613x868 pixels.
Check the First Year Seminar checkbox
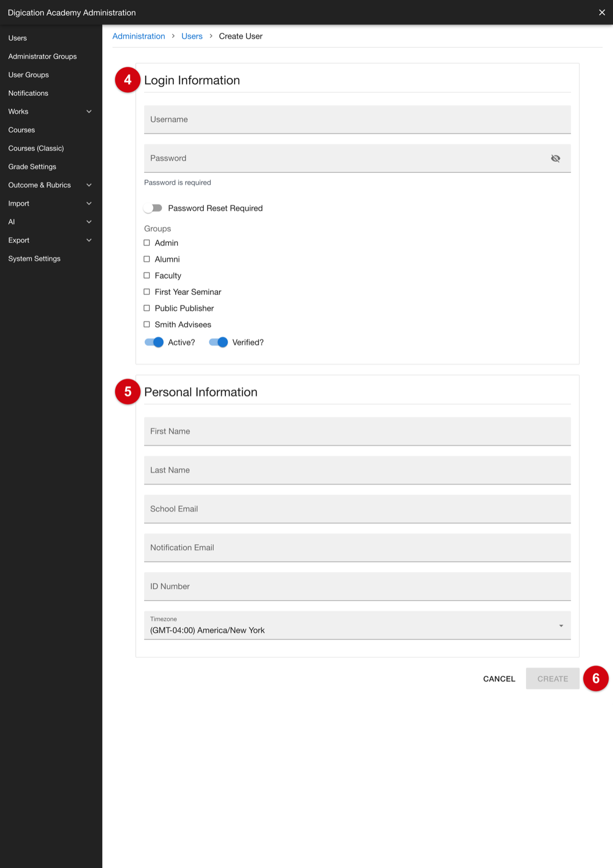(x=147, y=291)
